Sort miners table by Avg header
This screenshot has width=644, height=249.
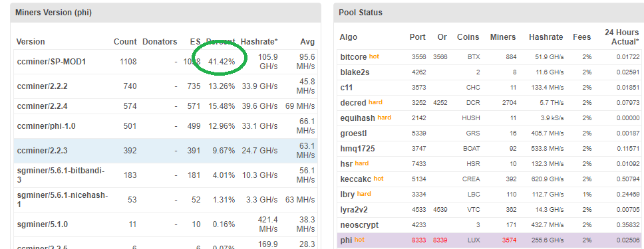pos(307,41)
